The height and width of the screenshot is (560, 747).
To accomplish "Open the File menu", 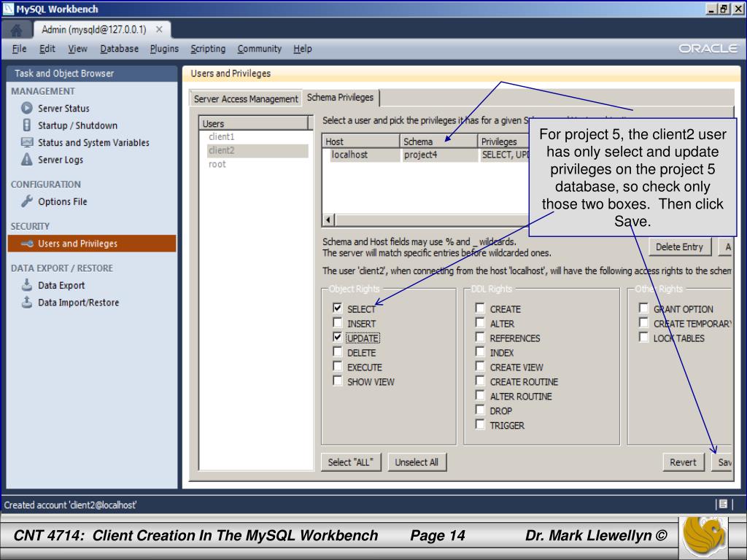I will point(19,49).
